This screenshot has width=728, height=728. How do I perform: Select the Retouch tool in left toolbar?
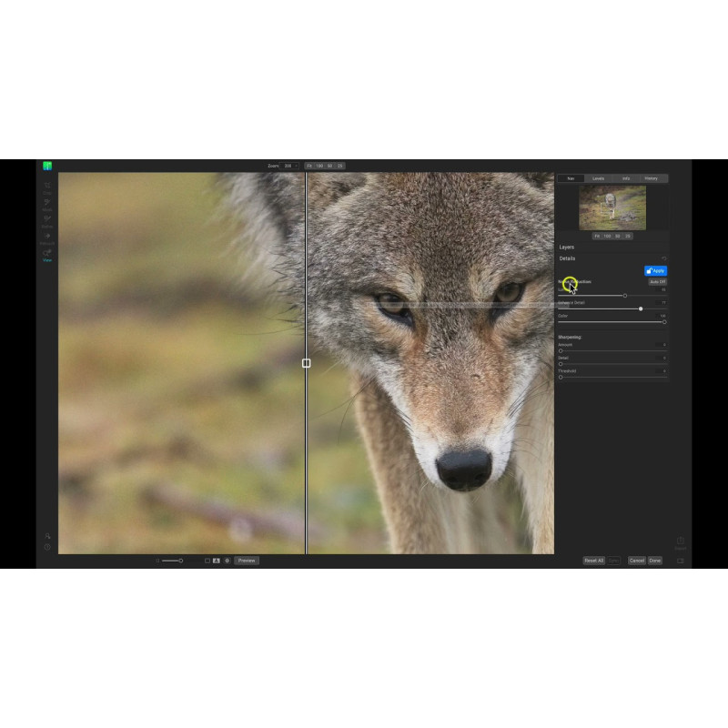click(47, 238)
